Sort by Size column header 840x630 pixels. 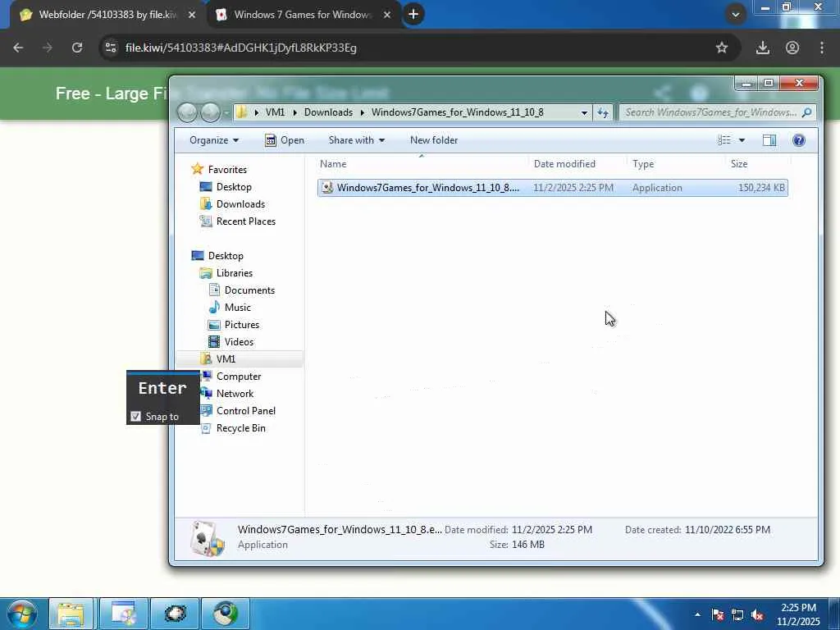(757, 164)
